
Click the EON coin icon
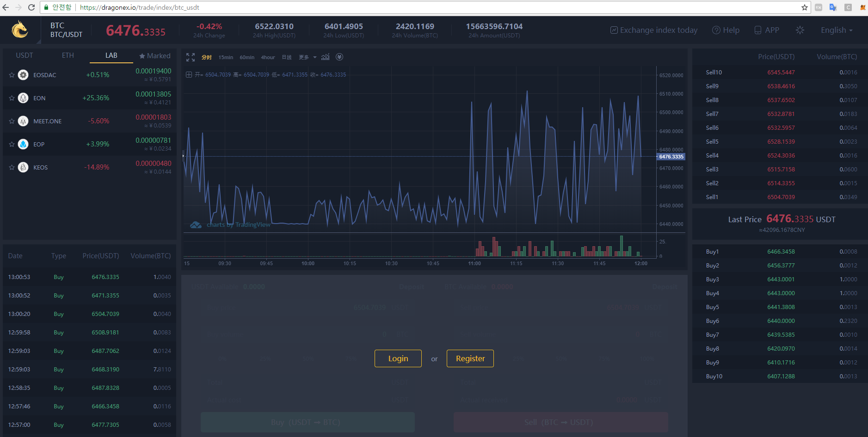pos(23,98)
